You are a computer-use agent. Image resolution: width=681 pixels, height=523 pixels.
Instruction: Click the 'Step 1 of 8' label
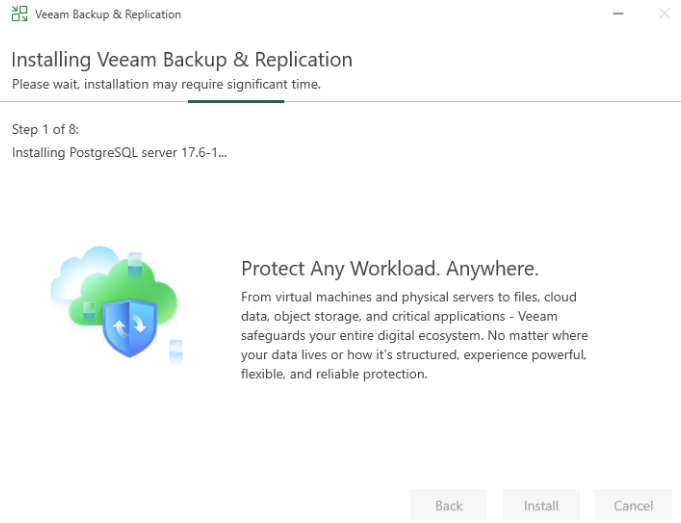[45, 130]
